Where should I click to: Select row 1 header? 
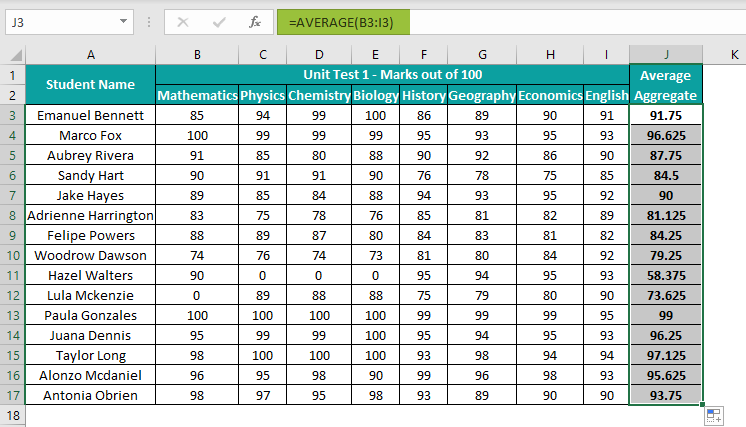(12, 75)
